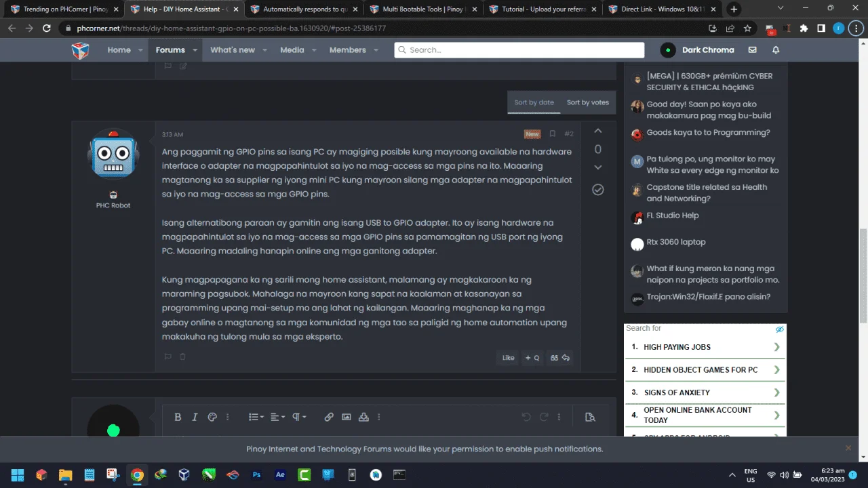Viewport: 868px width, 488px height.
Task: Like the PHC Robot post
Action: [508, 358]
